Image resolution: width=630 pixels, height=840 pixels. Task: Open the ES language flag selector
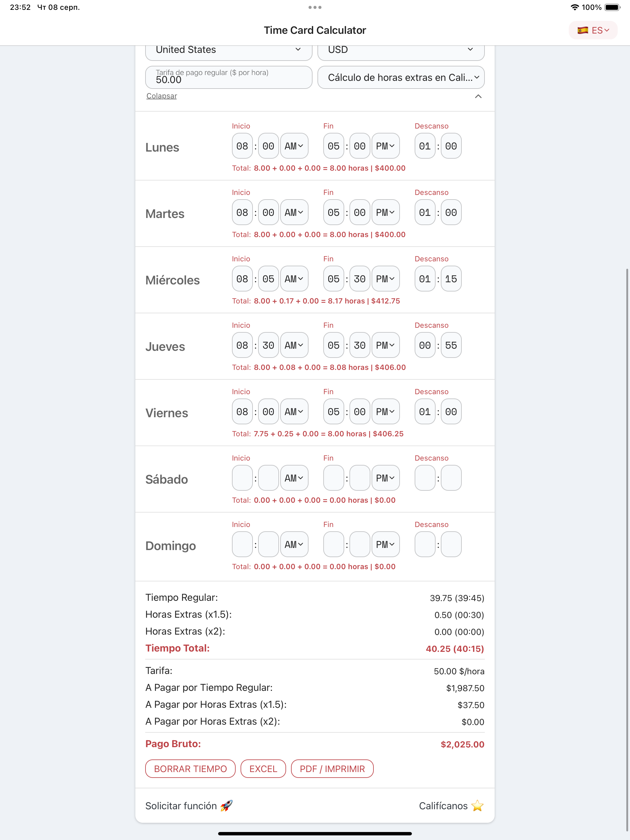point(593,30)
